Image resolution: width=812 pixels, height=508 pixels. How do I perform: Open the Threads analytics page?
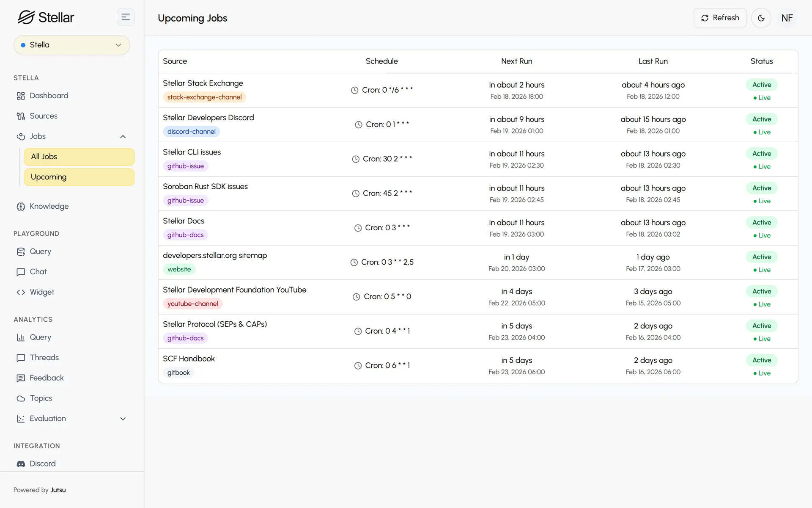coord(44,358)
